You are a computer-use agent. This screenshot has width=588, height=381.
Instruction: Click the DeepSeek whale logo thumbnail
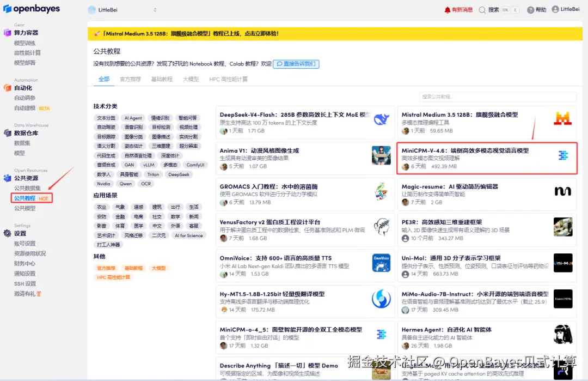click(381, 120)
